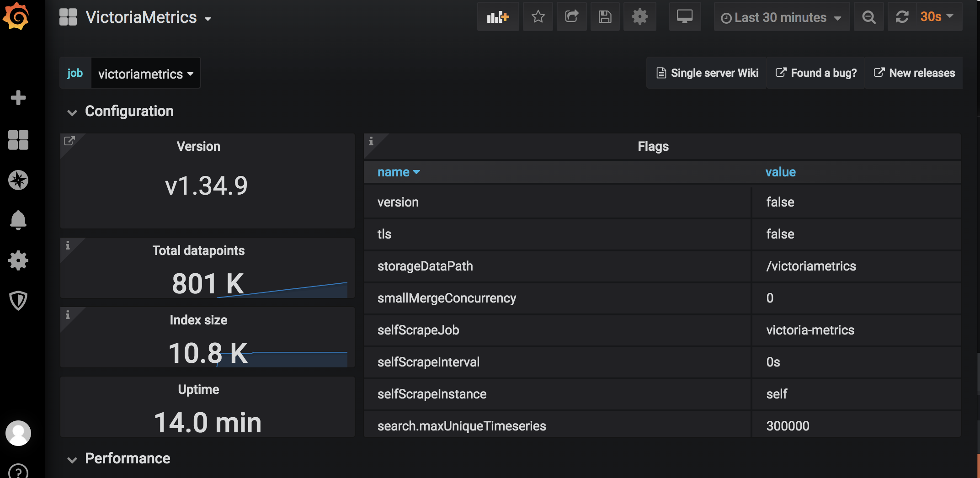The height and width of the screenshot is (478, 980).
Task: Click the 300000 value cell
Action: 857,424
